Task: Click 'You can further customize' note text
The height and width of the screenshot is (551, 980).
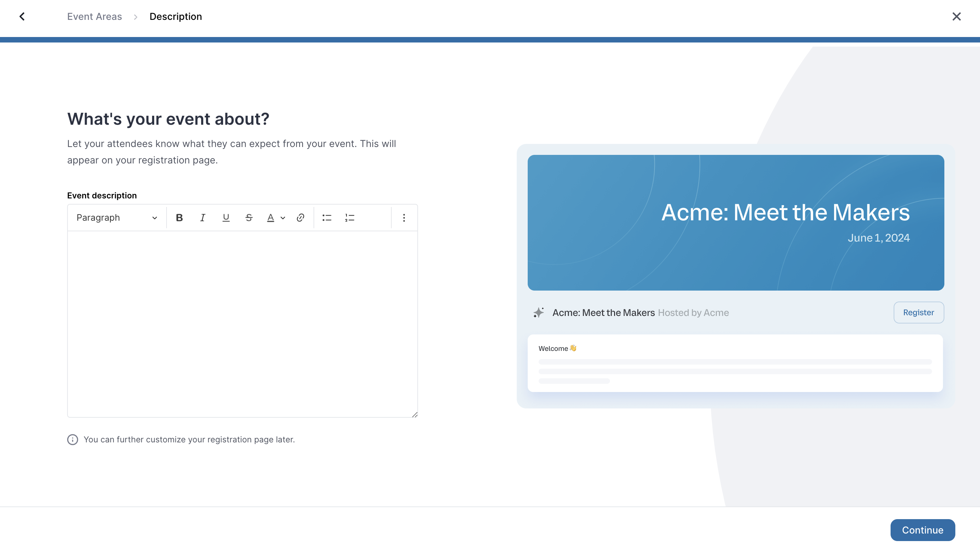Action: (189, 440)
